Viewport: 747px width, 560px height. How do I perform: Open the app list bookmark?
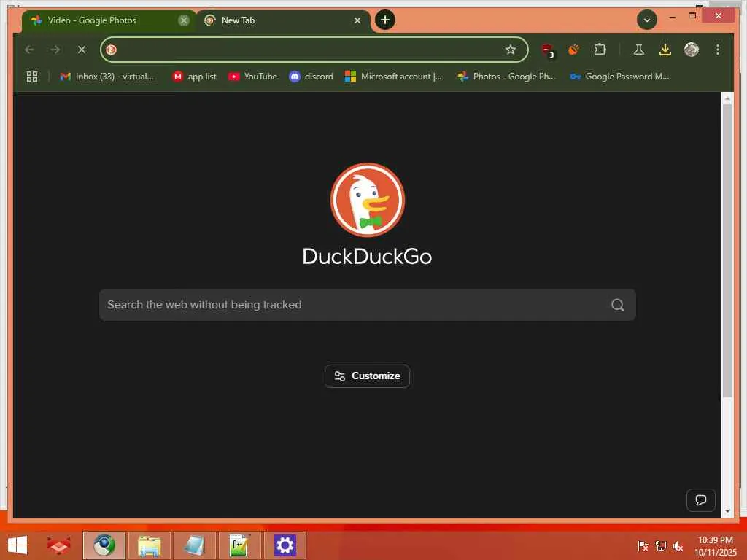pos(194,77)
